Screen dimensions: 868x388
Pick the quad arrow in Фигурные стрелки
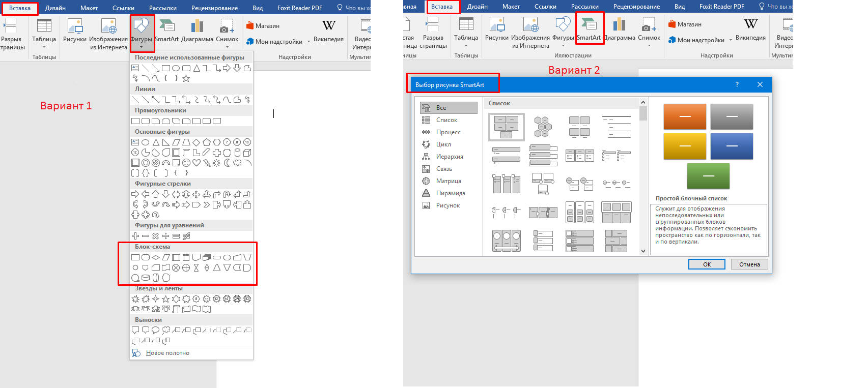196,194
